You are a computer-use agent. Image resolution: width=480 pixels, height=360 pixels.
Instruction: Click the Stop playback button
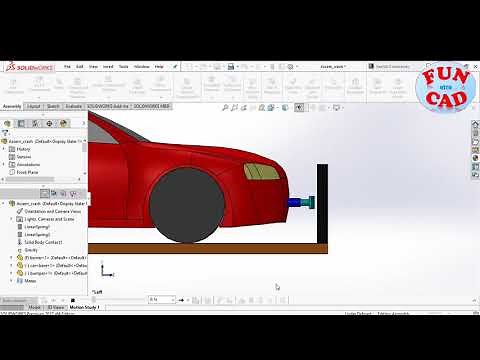(73, 300)
